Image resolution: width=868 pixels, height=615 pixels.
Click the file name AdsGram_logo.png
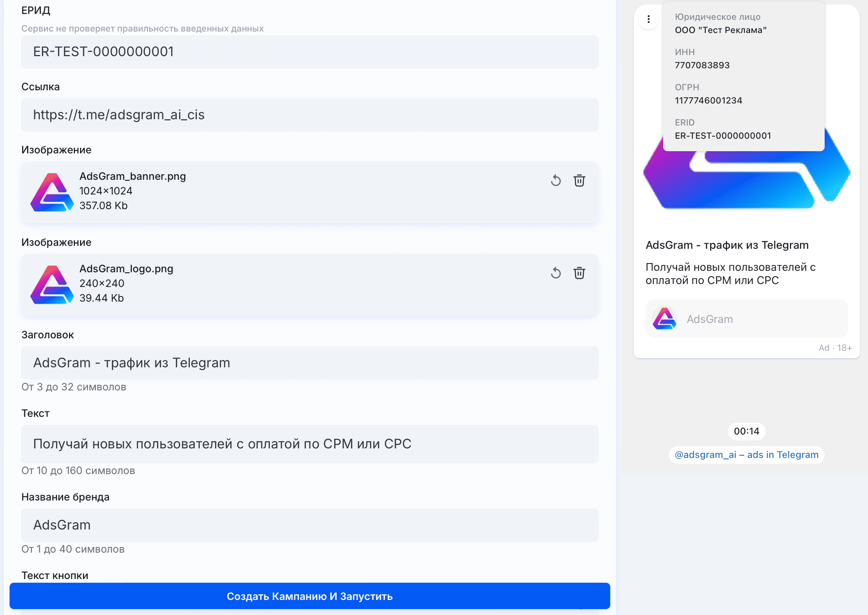(x=126, y=269)
